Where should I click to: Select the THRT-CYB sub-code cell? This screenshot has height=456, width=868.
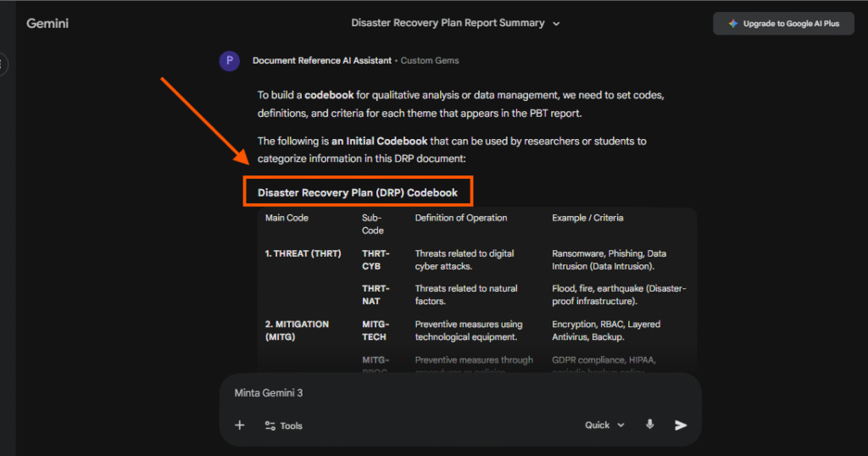click(377, 259)
